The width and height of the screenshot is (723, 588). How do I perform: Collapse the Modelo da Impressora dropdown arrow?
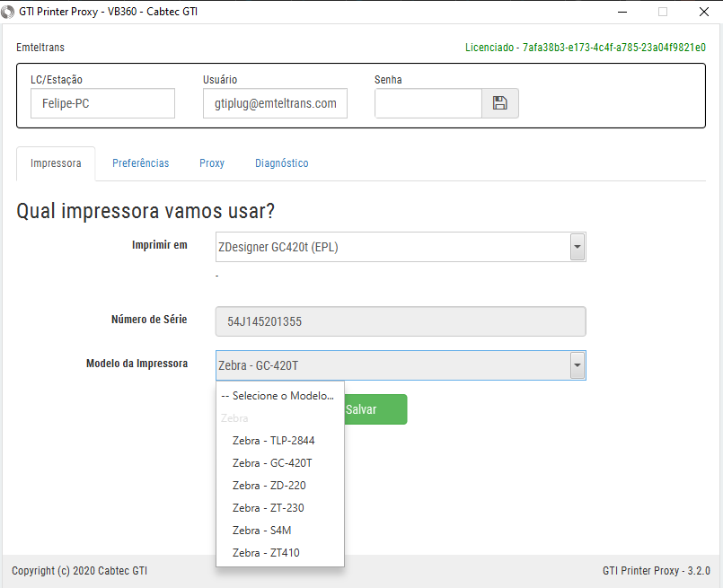click(577, 365)
